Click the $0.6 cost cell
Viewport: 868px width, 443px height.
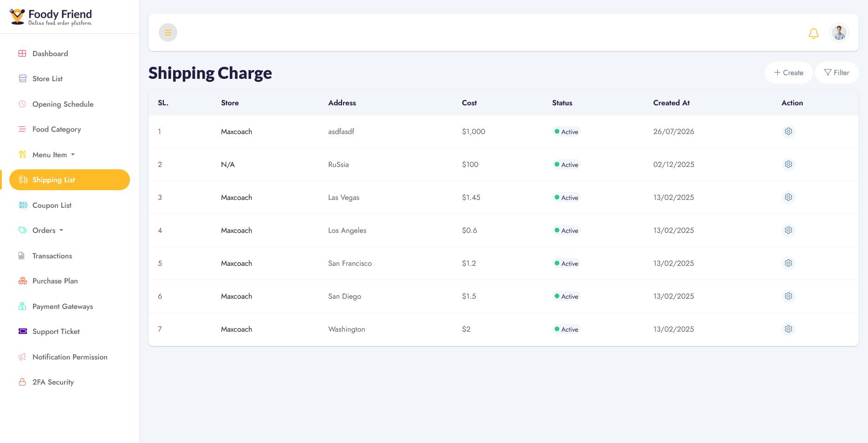point(469,231)
